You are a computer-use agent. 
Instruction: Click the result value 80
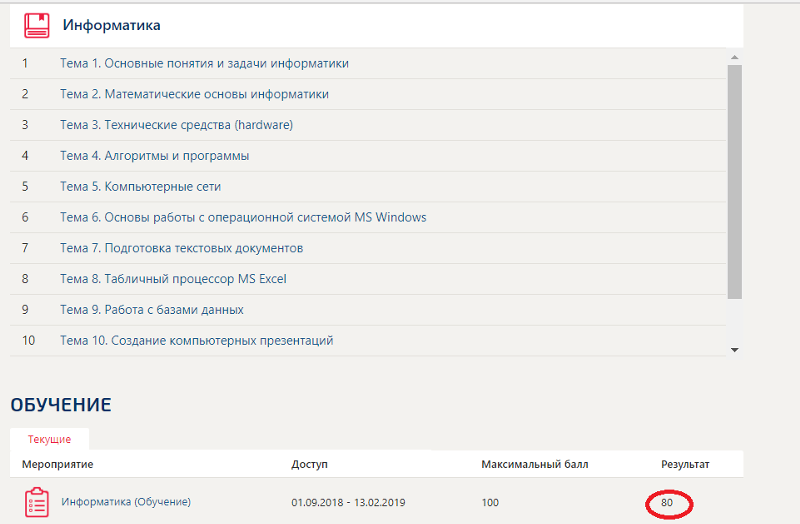point(667,503)
